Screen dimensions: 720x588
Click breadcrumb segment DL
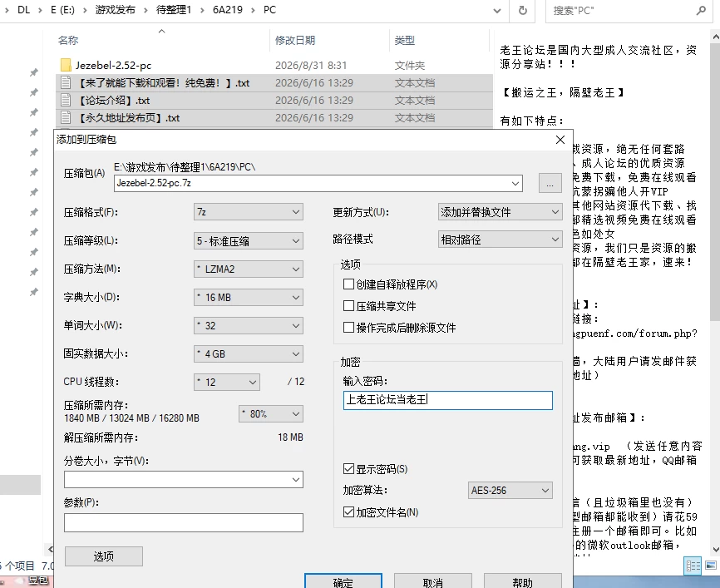[x=23, y=10]
